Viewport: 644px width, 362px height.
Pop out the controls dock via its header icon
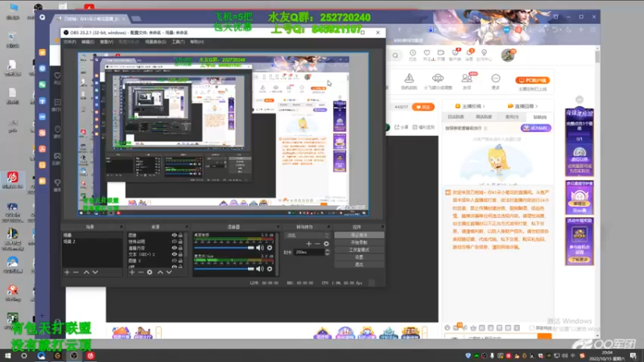click(382, 227)
